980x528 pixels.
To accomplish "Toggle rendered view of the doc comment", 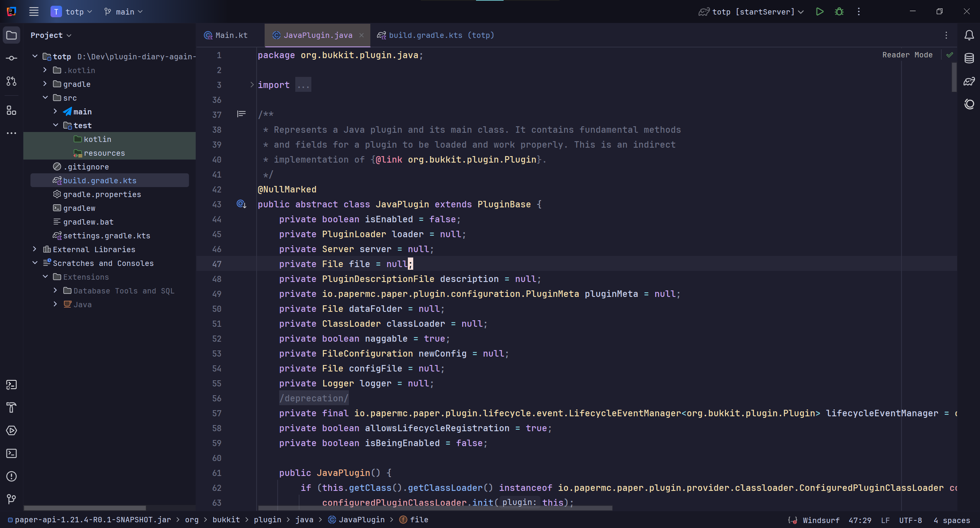I will [x=241, y=114].
